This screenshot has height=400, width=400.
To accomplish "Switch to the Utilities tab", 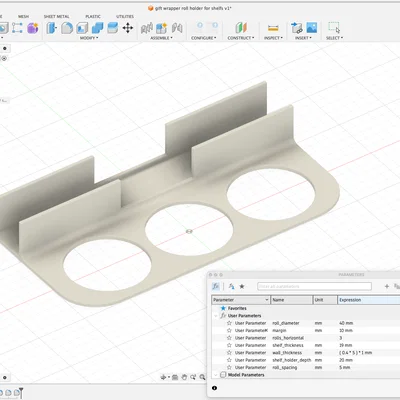I will pyautogui.click(x=125, y=16).
